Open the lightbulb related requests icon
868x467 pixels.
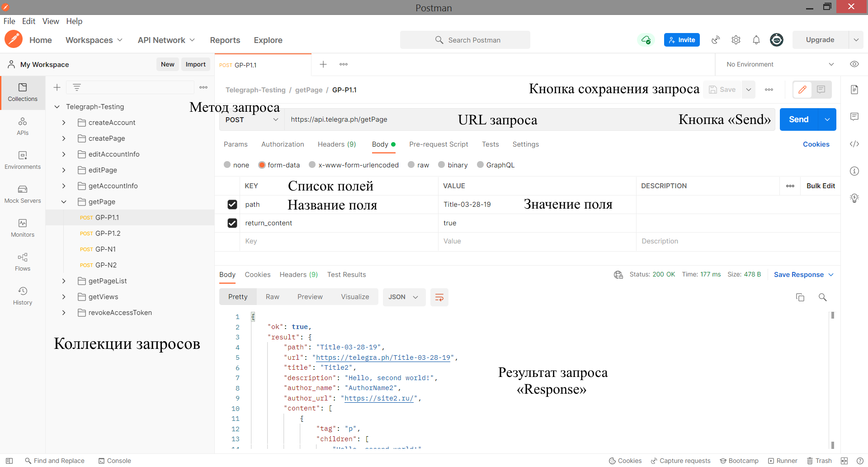[854, 198]
